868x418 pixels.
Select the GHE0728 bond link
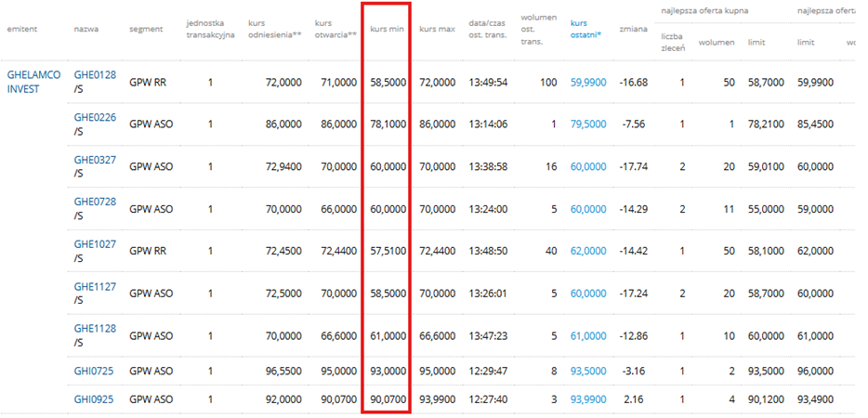[x=95, y=202]
